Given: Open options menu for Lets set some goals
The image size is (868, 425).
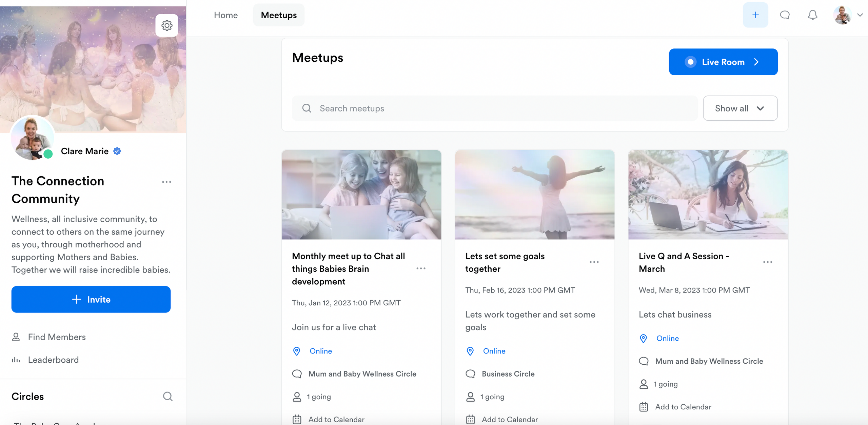Looking at the screenshot, I should point(594,262).
